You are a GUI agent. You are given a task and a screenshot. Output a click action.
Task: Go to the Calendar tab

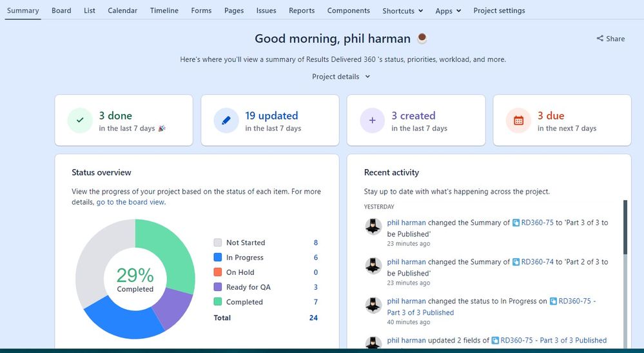pos(122,11)
